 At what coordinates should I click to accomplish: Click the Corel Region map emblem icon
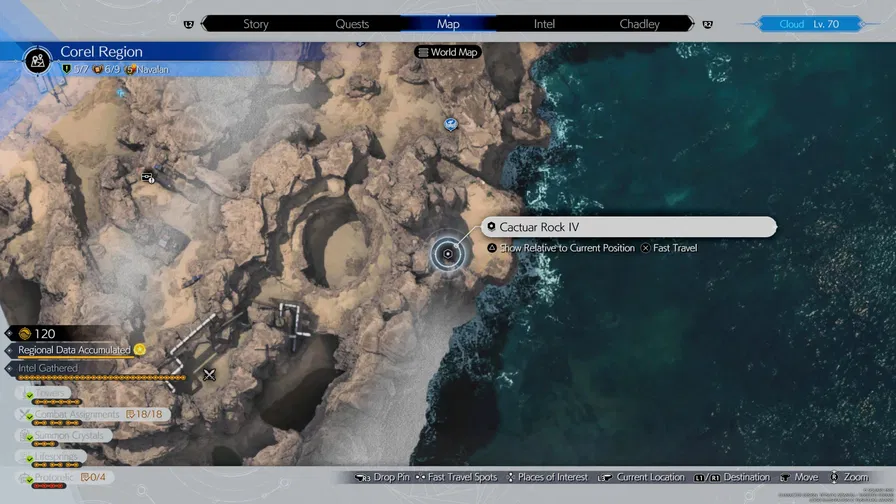[37, 59]
